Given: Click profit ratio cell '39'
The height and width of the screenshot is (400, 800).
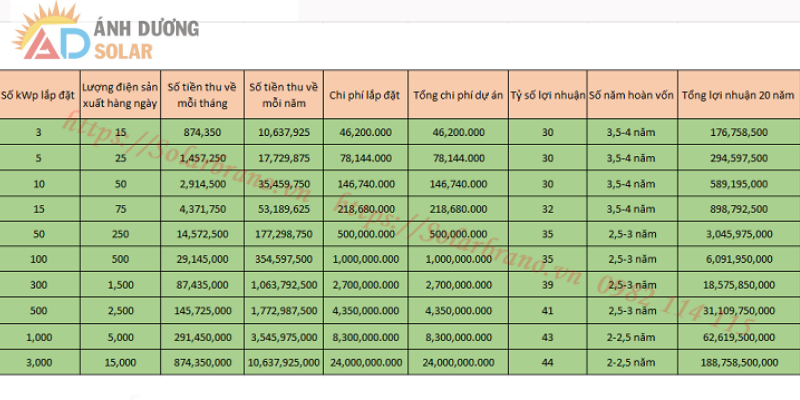Looking at the screenshot, I should (x=547, y=285).
